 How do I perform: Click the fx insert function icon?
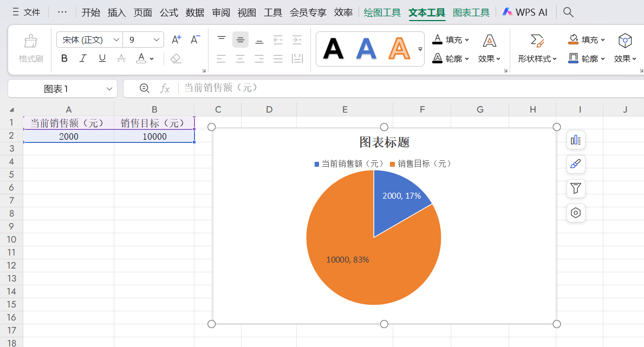coord(164,88)
